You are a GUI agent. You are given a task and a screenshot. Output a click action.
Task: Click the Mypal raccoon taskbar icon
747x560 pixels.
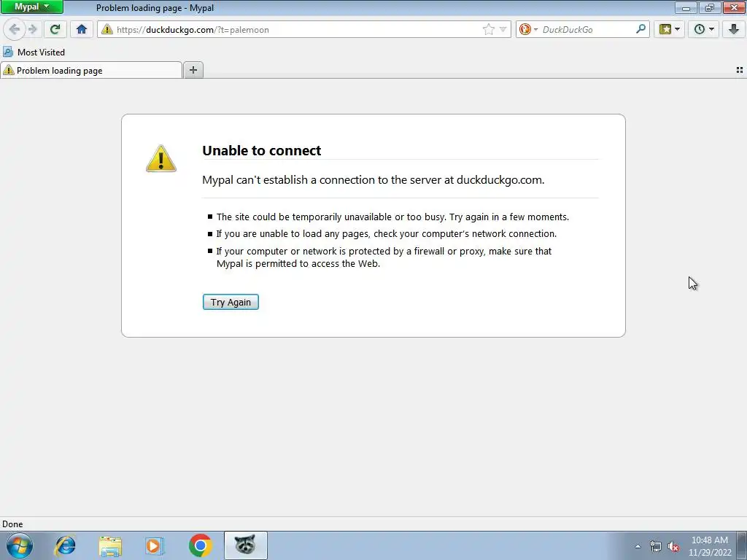point(245,545)
